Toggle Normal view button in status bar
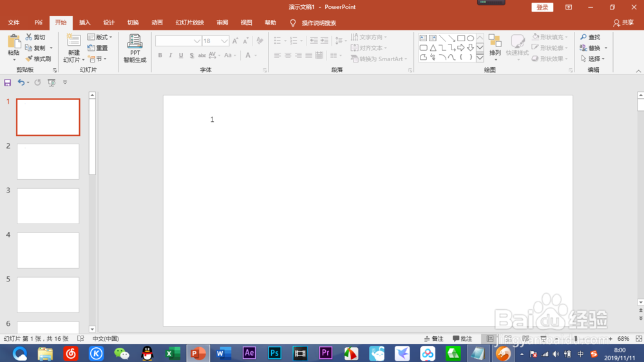The image size is (644, 362). [x=490, y=339]
